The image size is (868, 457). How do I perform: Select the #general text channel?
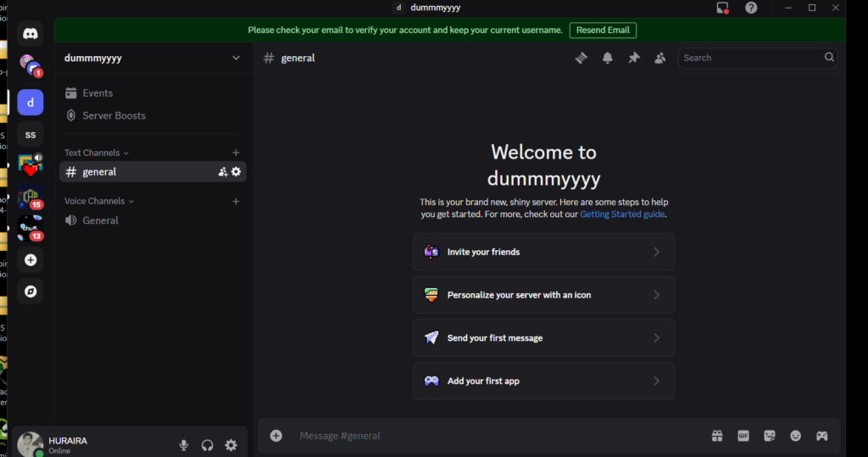(x=153, y=172)
